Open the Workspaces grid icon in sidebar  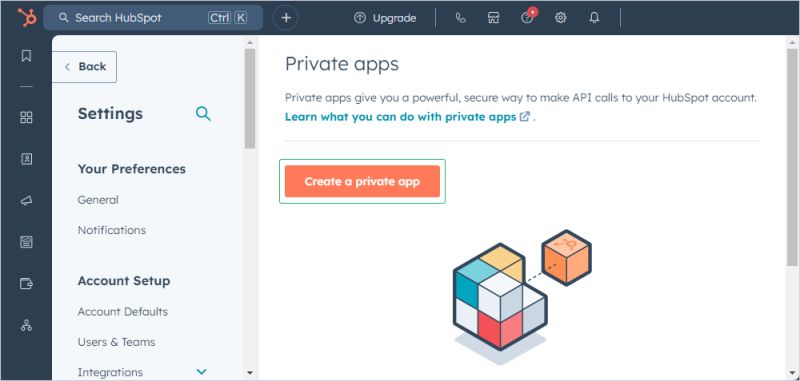[x=26, y=117]
